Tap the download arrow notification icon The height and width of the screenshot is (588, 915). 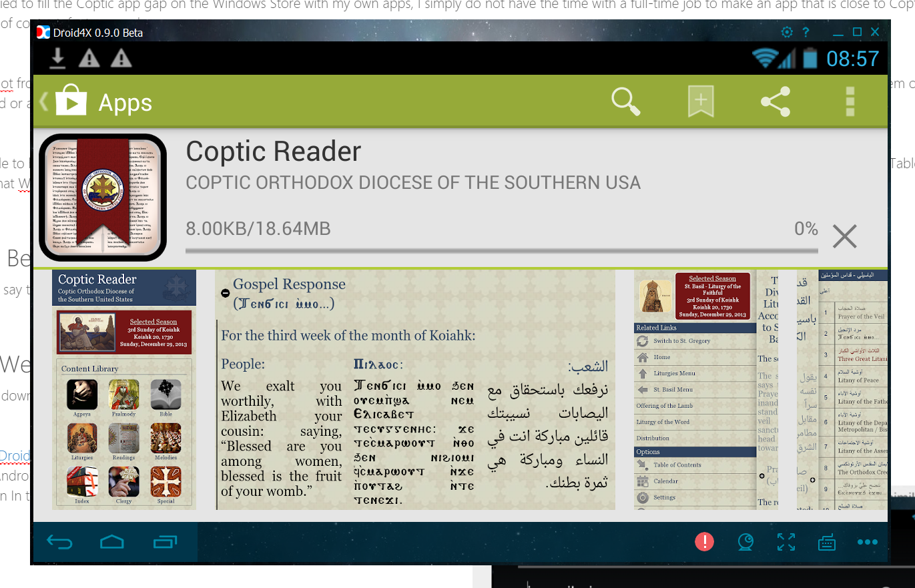[x=58, y=59]
